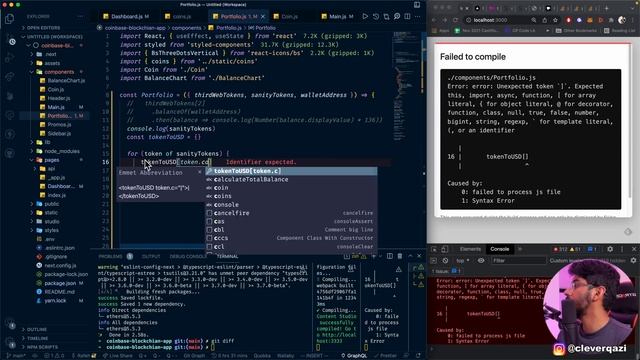The image size is (640, 360).
Task: Select the ccl consoleClear suggestion
Action: 291,247
